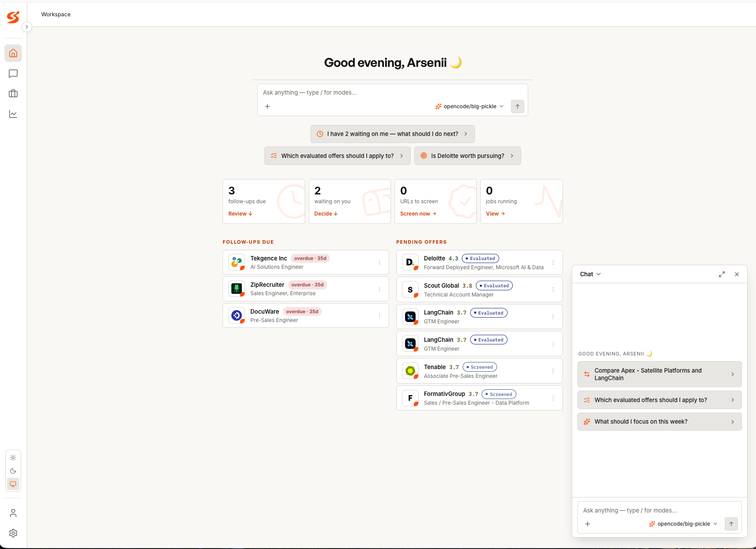Click Screened badge on Tenable
756x549 pixels.
coord(479,367)
